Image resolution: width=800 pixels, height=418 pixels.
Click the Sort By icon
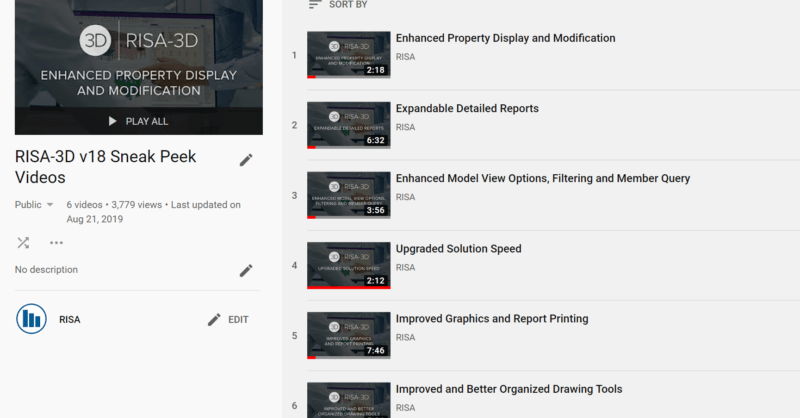pyautogui.click(x=315, y=5)
